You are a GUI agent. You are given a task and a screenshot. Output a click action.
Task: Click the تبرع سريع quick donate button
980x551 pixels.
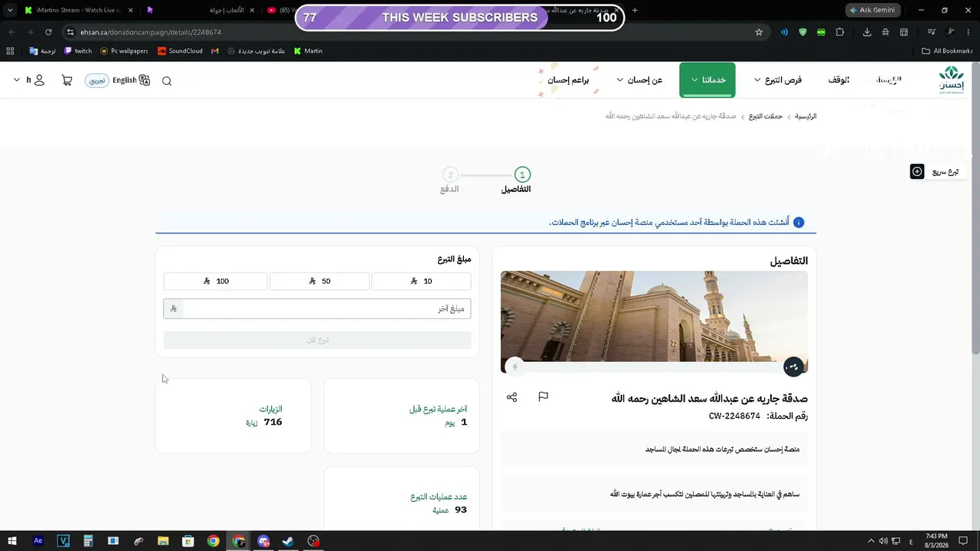(x=937, y=171)
